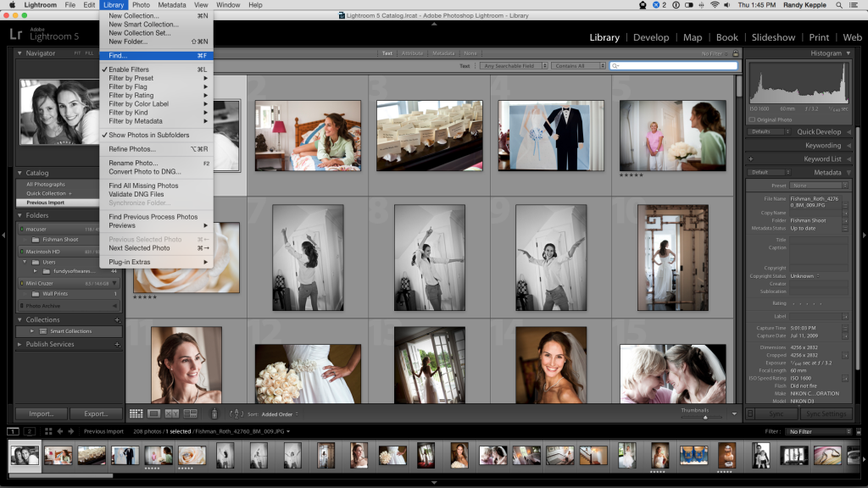
Task: Collapse the Catalog panel
Action: coord(20,173)
